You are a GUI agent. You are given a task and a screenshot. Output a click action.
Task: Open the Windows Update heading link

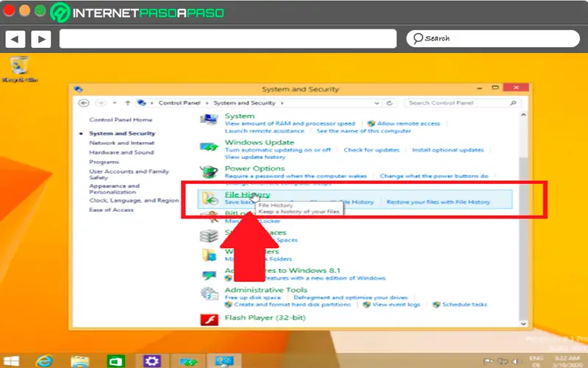click(259, 142)
